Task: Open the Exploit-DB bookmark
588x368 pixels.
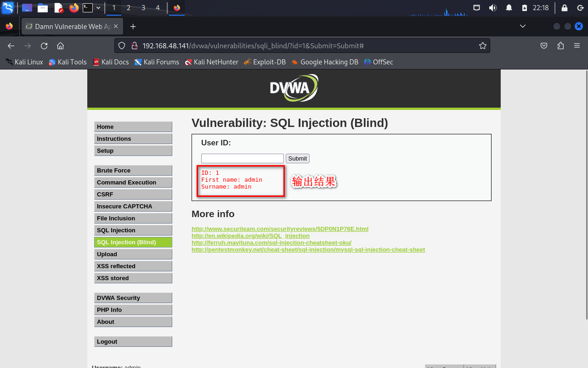Action: click(265, 62)
